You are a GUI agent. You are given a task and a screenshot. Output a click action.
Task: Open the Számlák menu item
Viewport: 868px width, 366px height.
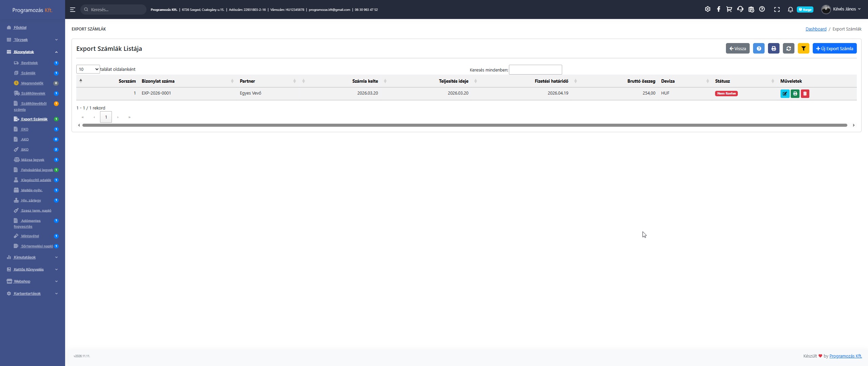[x=28, y=73]
